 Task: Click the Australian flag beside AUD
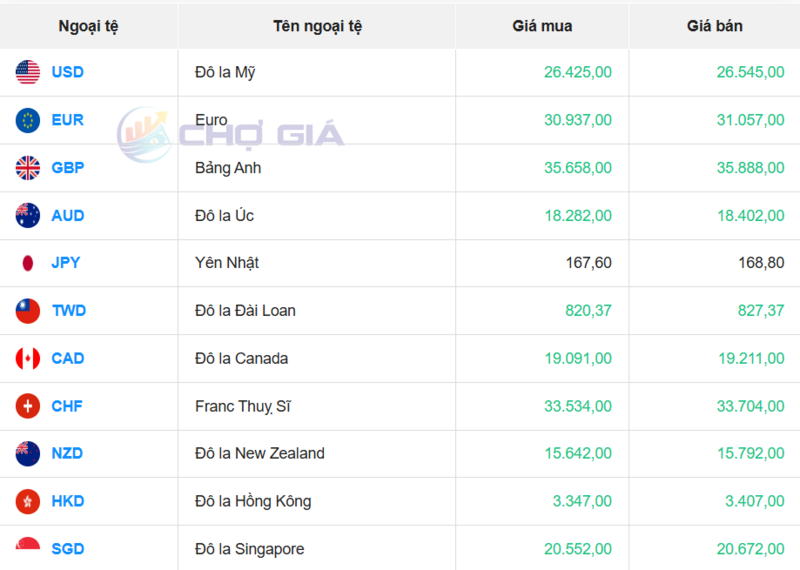pyautogui.click(x=28, y=215)
